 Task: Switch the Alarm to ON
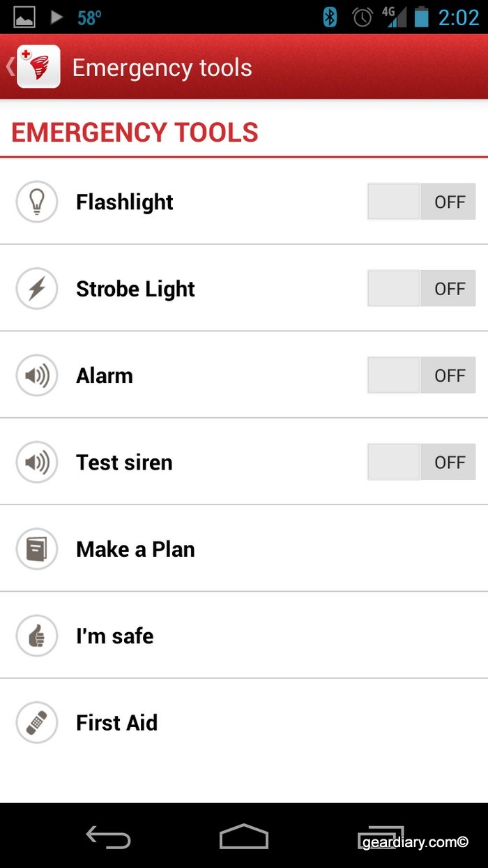pyautogui.click(x=420, y=375)
